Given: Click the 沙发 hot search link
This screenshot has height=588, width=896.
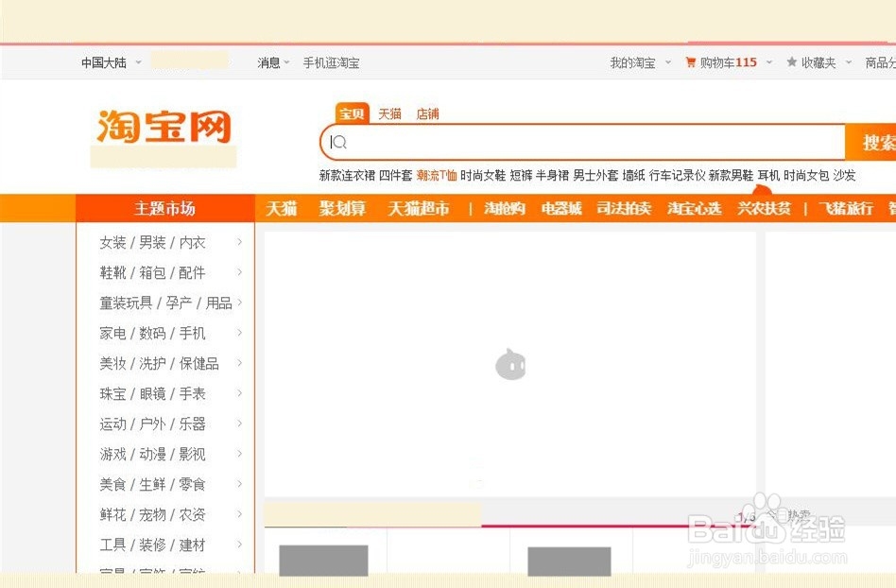Looking at the screenshot, I should coord(845,176).
